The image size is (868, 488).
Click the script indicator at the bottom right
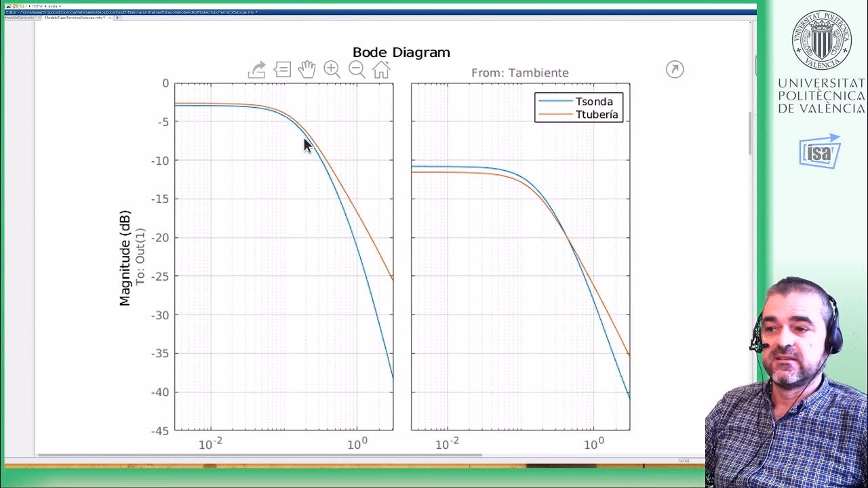click(683, 459)
